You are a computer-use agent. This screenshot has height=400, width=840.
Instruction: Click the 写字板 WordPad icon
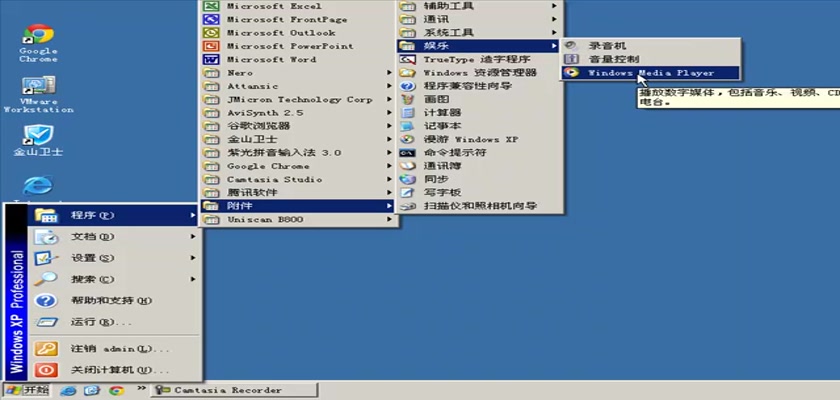pyautogui.click(x=408, y=192)
